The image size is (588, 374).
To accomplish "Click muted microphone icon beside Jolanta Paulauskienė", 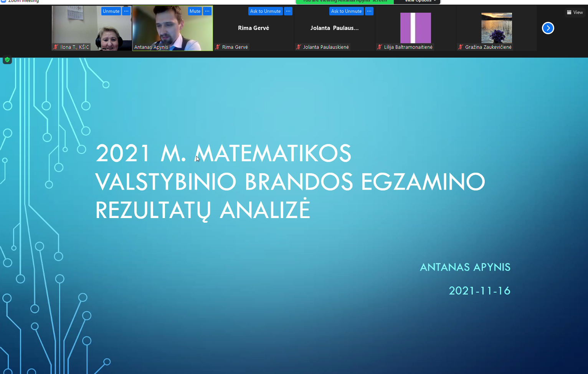I will pyautogui.click(x=299, y=47).
